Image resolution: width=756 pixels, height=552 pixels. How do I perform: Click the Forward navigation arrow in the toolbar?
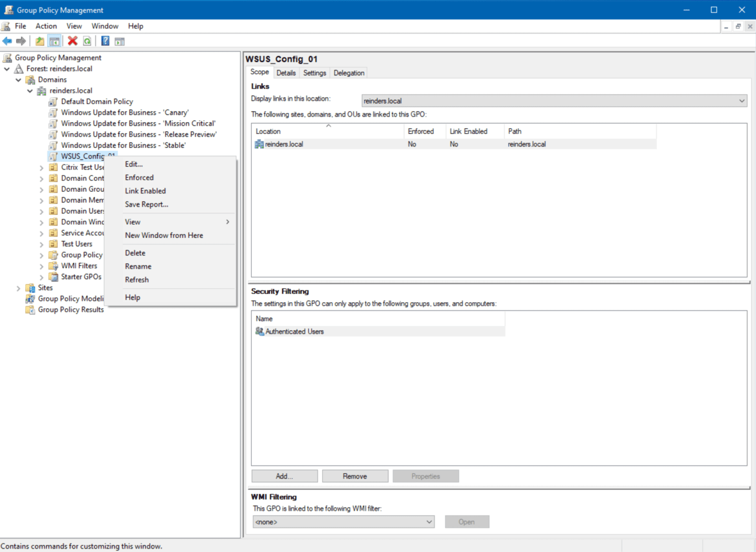(21, 41)
